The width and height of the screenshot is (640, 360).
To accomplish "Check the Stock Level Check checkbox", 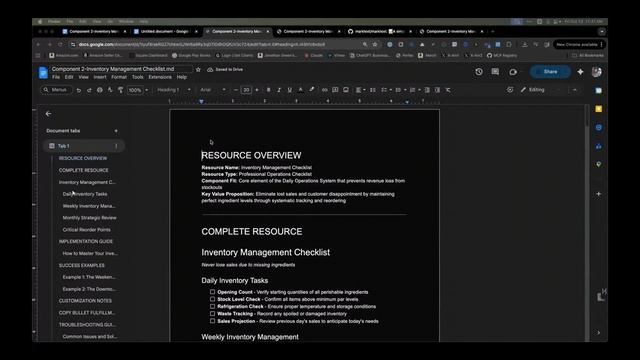I will (x=212, y=299).
